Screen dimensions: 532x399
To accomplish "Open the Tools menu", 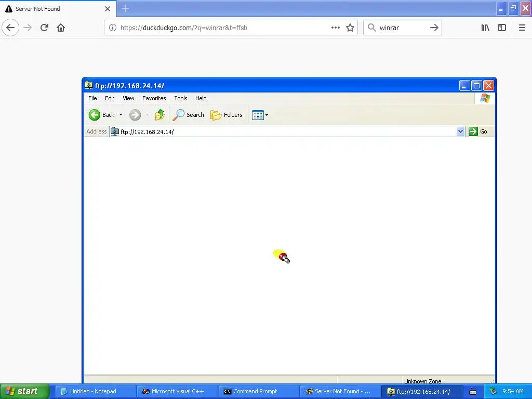I will coord(180,98).
